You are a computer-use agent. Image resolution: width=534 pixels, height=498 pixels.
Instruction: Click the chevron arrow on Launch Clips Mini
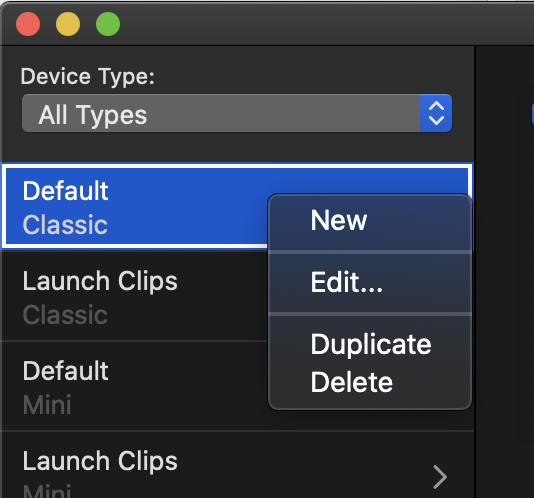click(x=440, y=477)
